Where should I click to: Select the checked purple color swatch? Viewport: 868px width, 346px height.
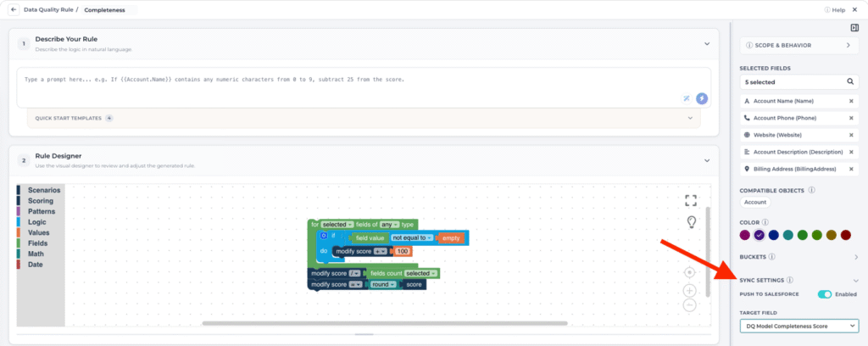click(x=759, y=235)
